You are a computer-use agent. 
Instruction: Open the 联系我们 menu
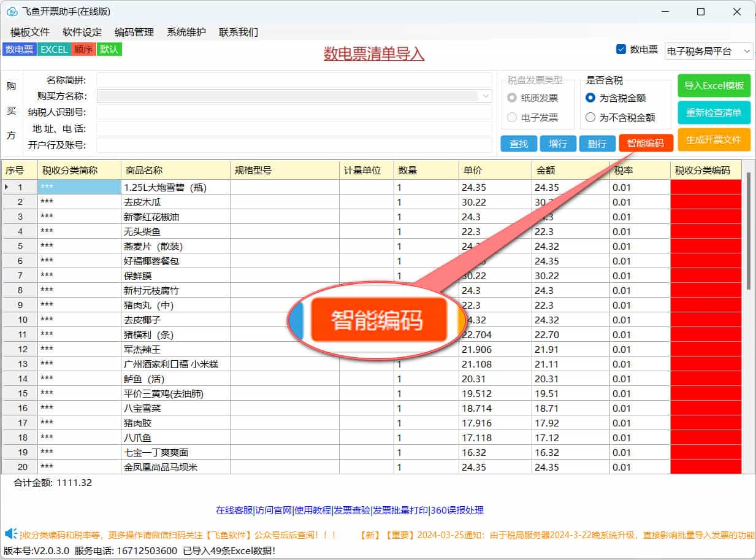239,33
